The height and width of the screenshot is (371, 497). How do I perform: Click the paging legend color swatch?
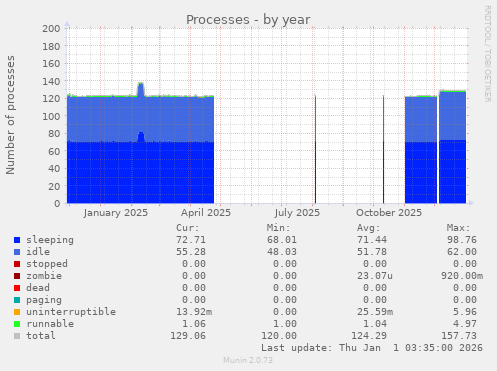(17, 300)
